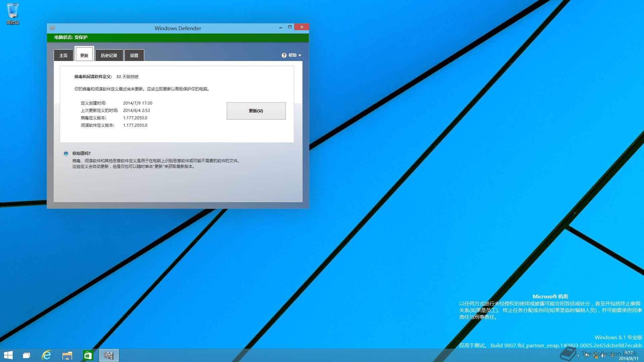Show hidden tray icons arrow

[578, 356]
